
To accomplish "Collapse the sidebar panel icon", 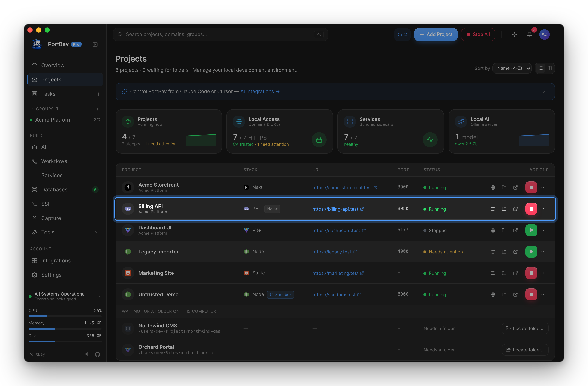I will tap(95, 44).
